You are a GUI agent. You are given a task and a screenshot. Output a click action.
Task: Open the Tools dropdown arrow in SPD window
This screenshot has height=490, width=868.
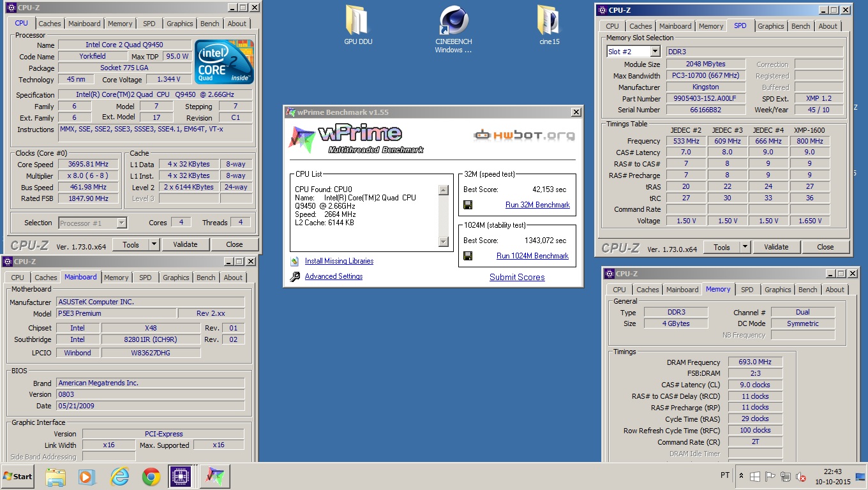745,247
